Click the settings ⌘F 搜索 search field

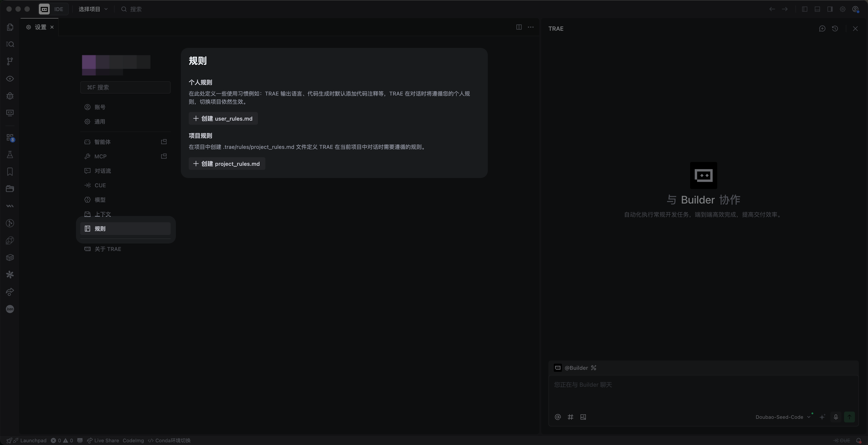(125, 87)
